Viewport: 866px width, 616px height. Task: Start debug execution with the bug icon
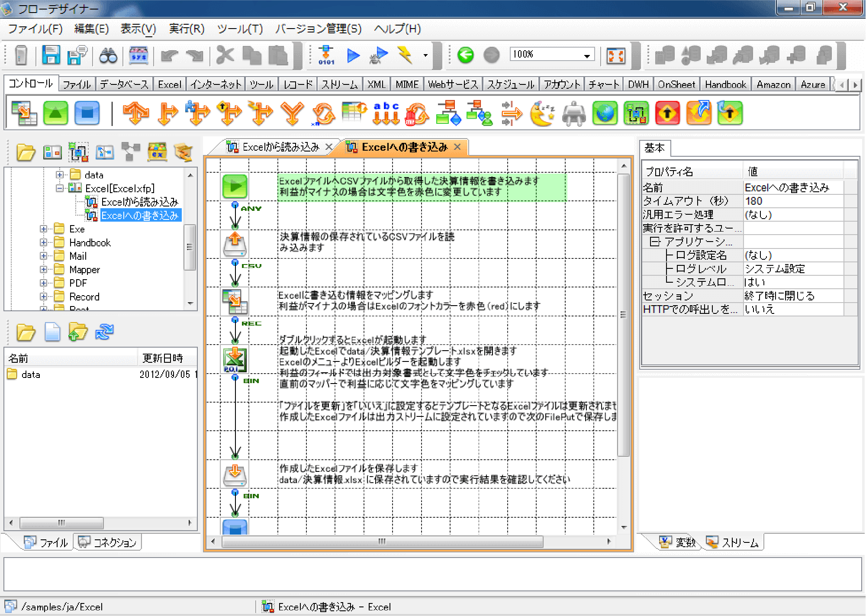(379, 55)
